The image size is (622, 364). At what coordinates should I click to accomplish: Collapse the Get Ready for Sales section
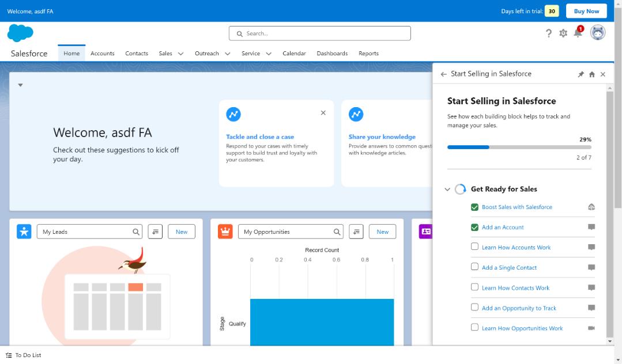click(x=447, y=189)
